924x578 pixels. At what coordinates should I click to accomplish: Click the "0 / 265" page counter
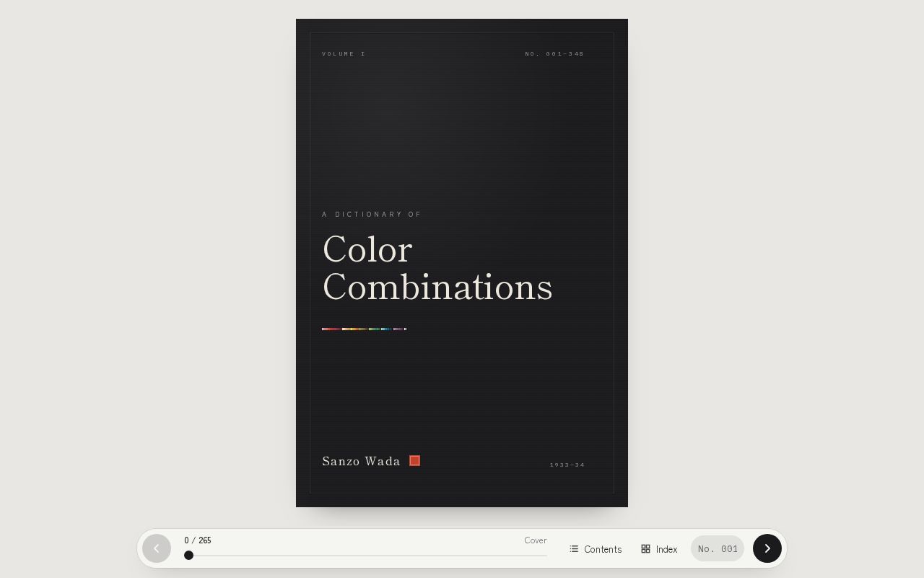coord(198,540)
